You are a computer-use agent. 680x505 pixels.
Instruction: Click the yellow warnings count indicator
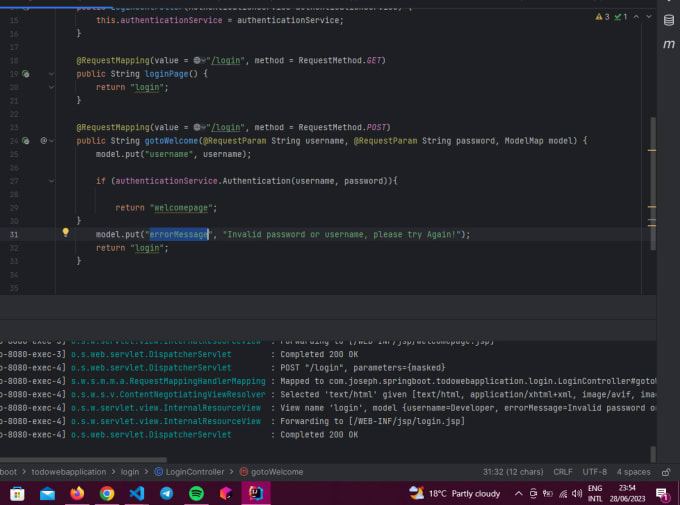(x=603, y=17)
